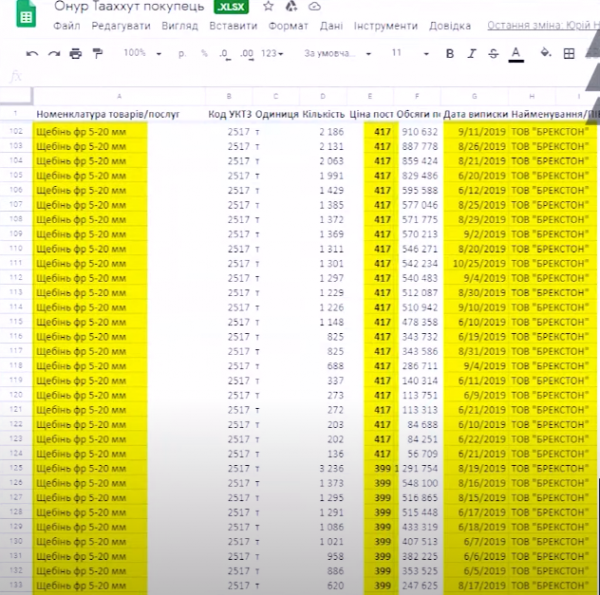This screenshot has width=600, height=595.
Task: Click the cloud save status icon
Action: click(315, 6)
